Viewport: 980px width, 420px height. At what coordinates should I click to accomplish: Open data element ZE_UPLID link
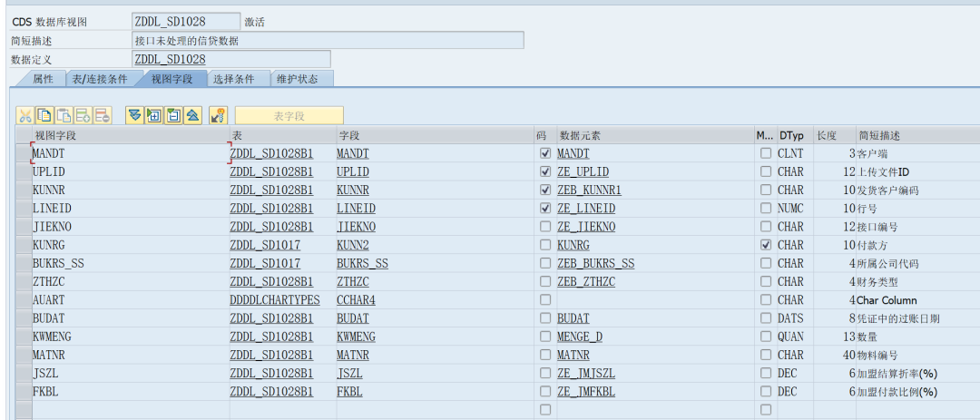coord(583,171)
